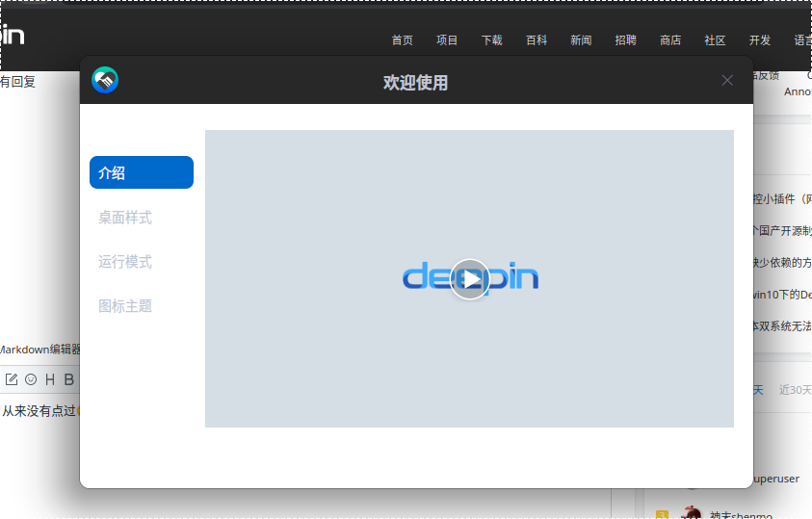
Task: Open the 双系统无法 forum post link
Action: (782, 326)
